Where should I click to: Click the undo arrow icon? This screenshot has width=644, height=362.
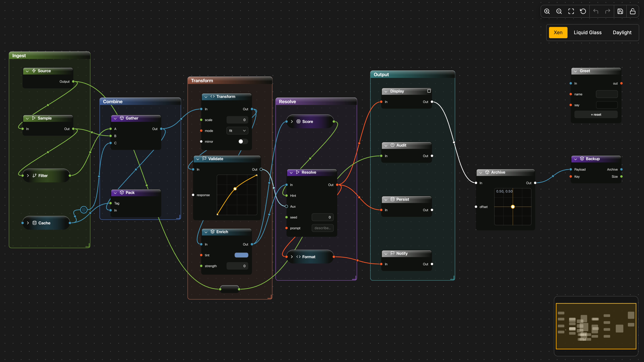(596, 11)
